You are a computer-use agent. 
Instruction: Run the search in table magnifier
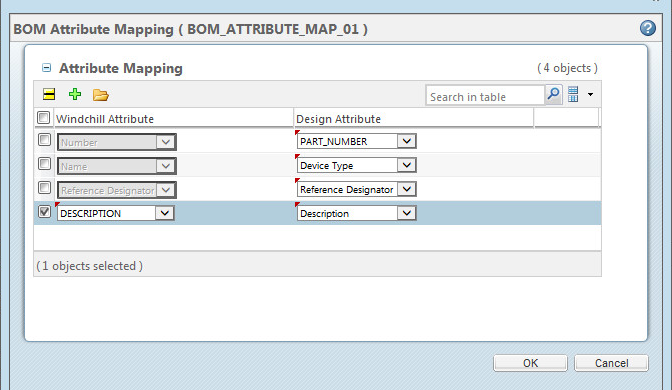(553, 94)
